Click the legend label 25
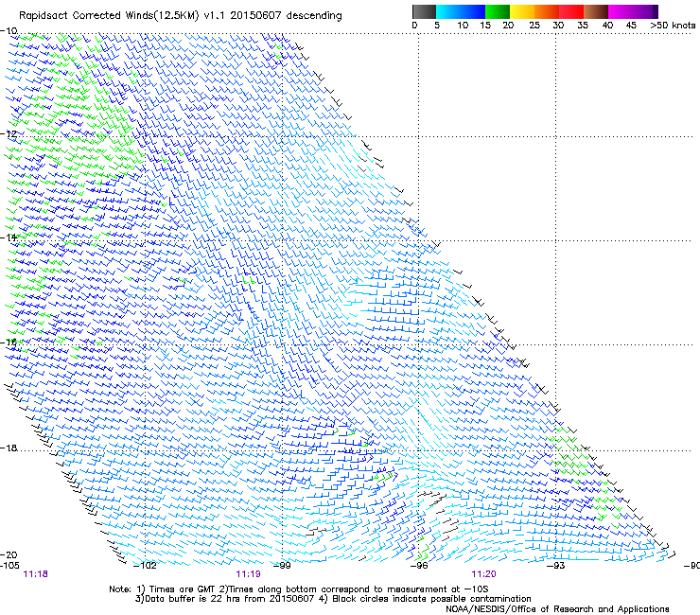This screenshot has width=700, height=615. (x=534, y=25)
